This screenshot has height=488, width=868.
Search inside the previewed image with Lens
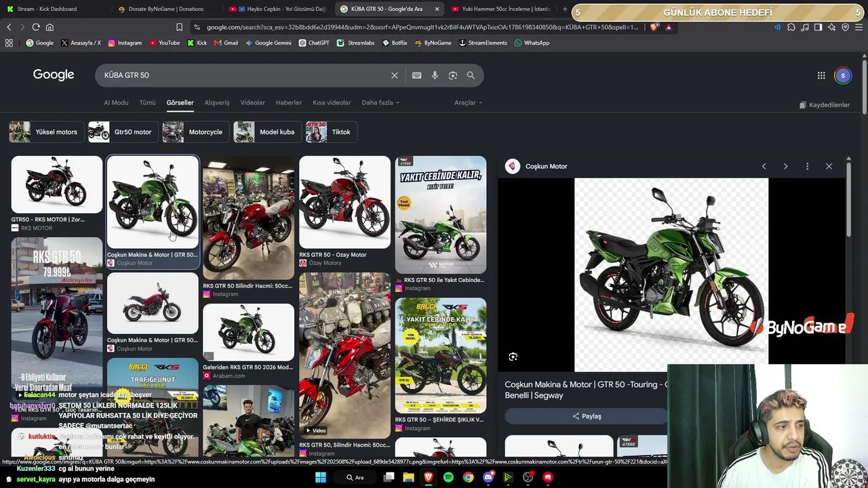(x=513, y=357)
